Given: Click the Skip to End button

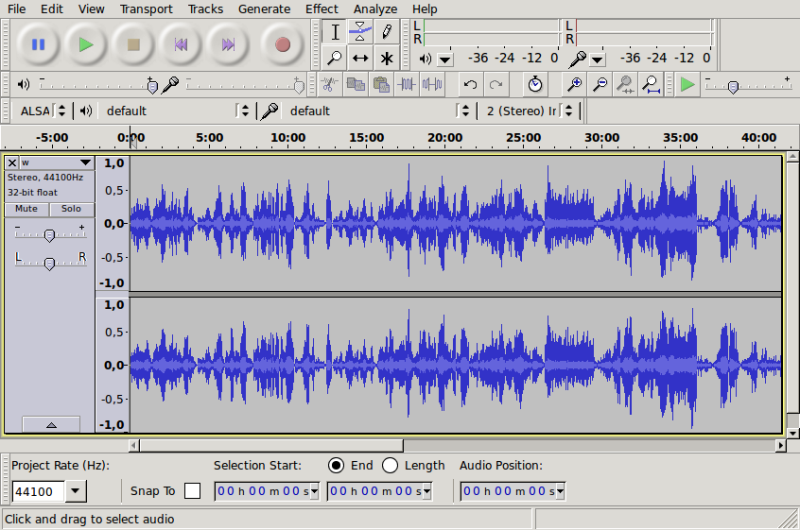Looking at the screenshot, I should tap(228, 44).
